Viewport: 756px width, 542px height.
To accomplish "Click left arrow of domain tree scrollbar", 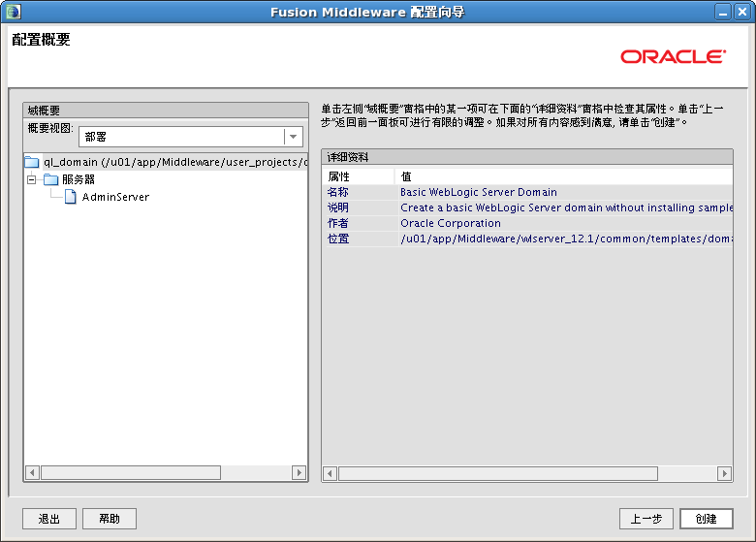I will [32, 472].
